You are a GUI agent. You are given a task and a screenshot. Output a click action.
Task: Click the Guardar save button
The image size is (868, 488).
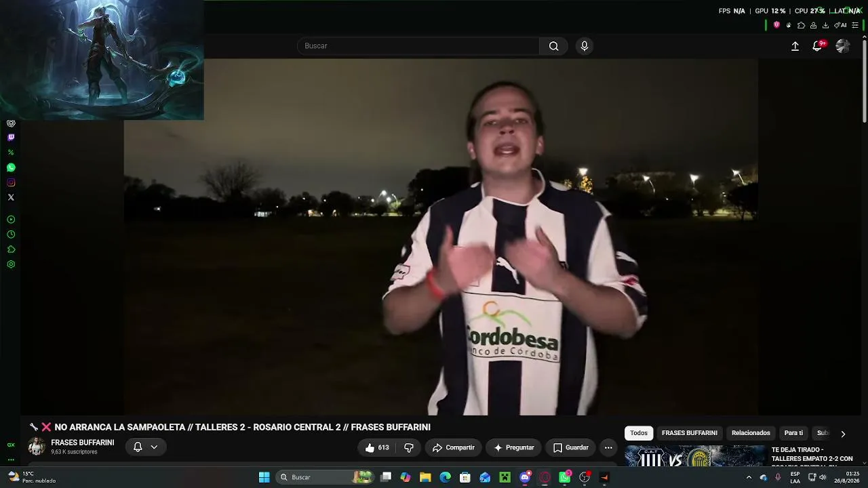(571, 447)
